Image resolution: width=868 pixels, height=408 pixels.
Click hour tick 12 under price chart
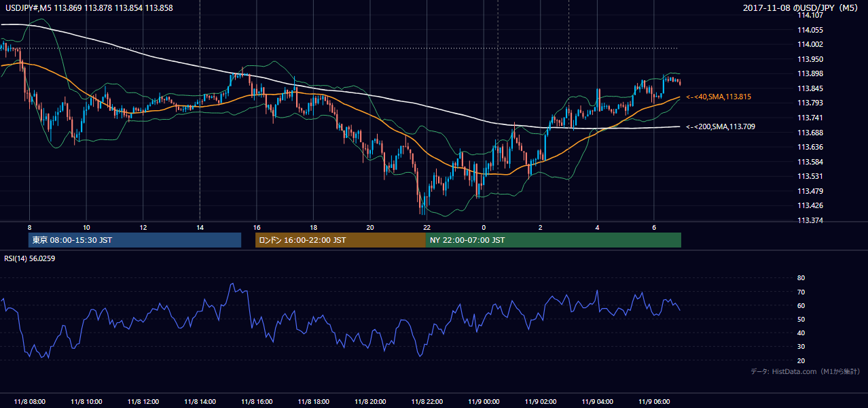pyautogui.click(x=143, y=227)
